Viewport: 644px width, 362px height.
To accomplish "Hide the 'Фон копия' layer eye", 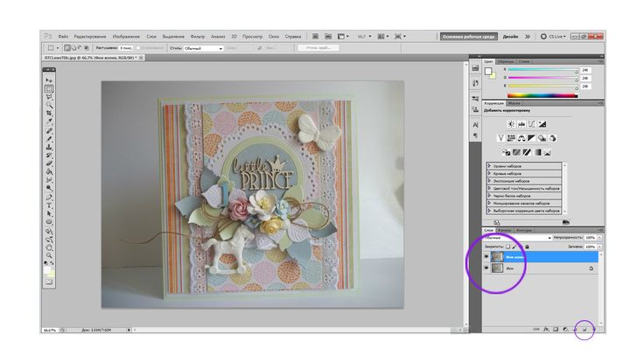I will (486, 257).
